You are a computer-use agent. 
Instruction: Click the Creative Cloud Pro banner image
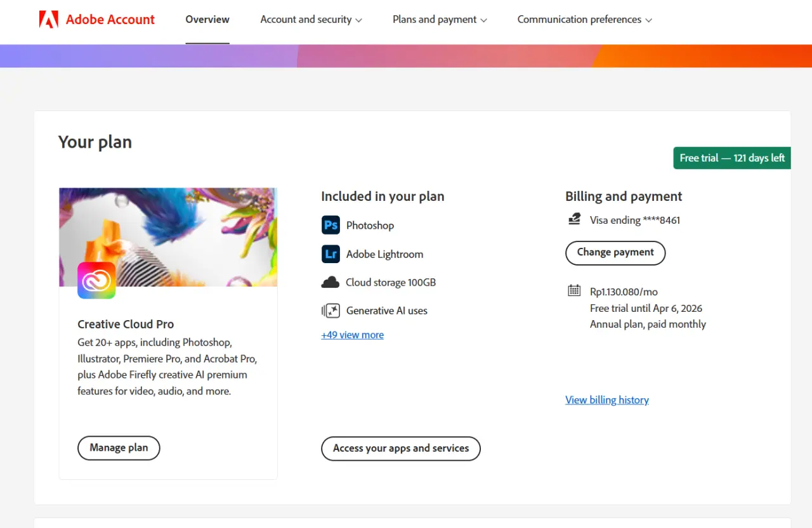click(168, 237)
